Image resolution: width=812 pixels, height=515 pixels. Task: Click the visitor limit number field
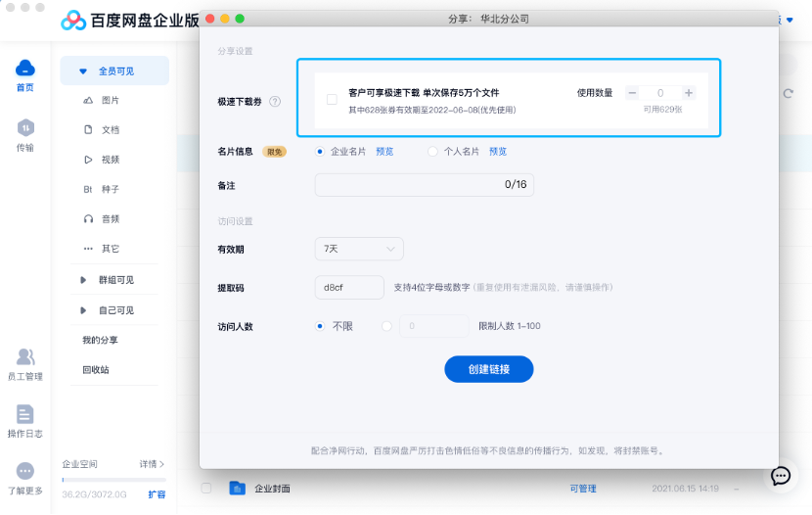(434, 326)
